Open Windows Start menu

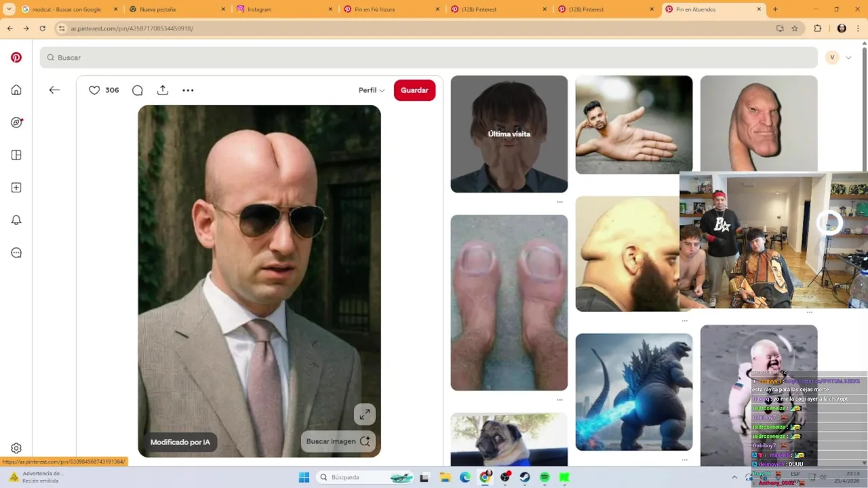click(304, 477)
